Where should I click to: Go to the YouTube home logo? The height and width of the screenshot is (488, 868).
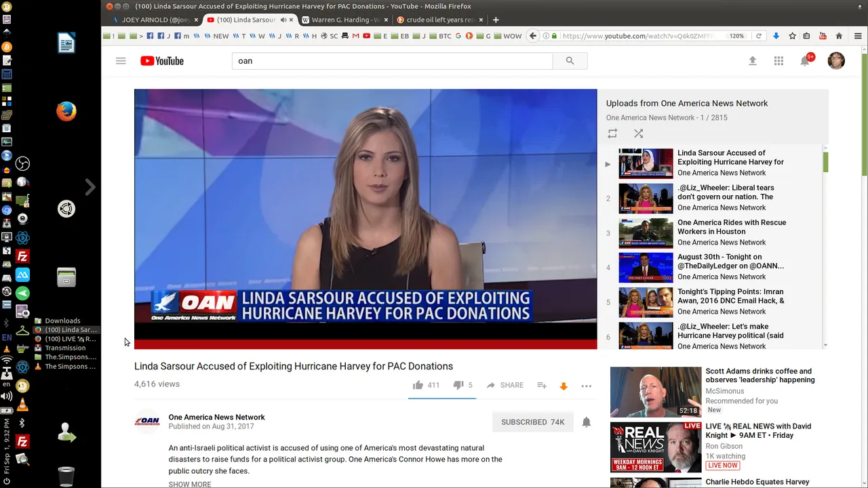point(162,61)
